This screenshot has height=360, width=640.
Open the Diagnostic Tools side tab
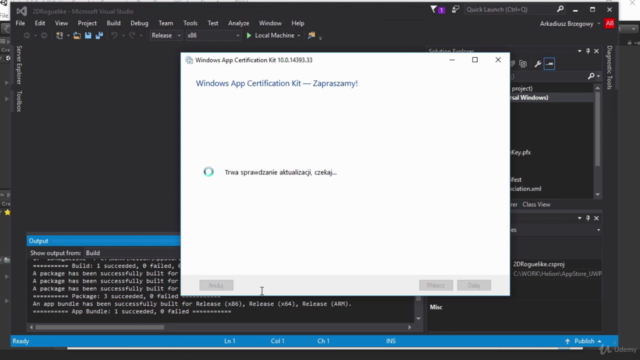pyautogui.click(x=609, y=67)
